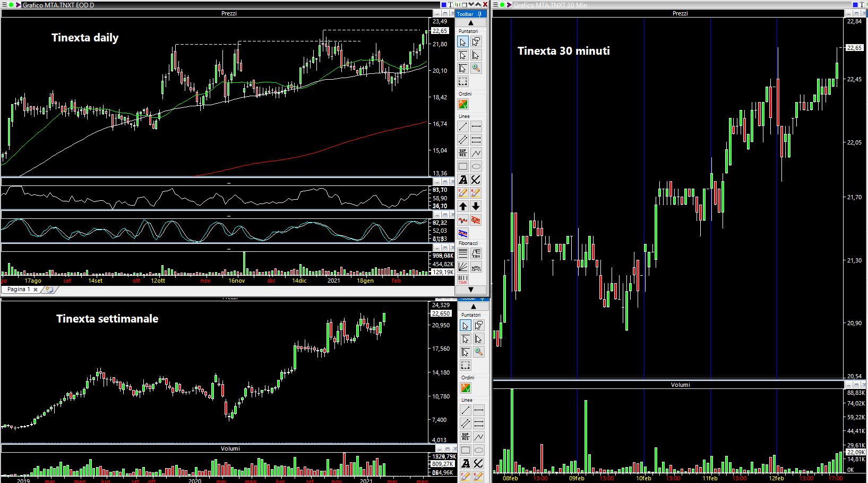
Task: Click the SUP RES tool in upper toolbar
Action: (463, 153)
